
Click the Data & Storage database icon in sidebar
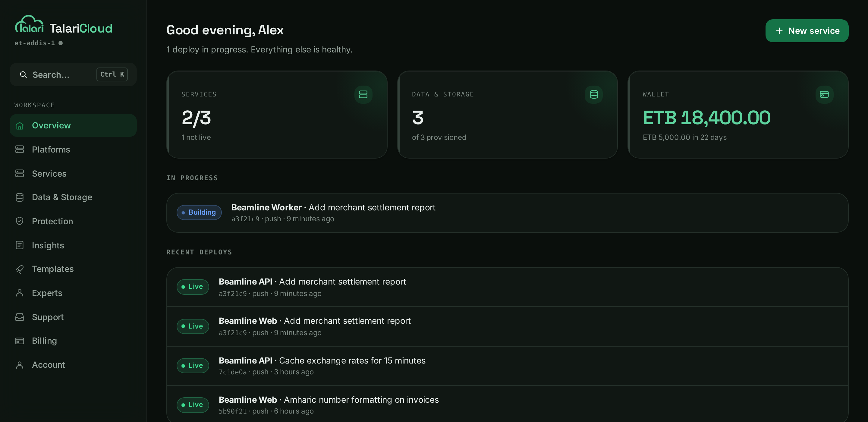(20, 197)
